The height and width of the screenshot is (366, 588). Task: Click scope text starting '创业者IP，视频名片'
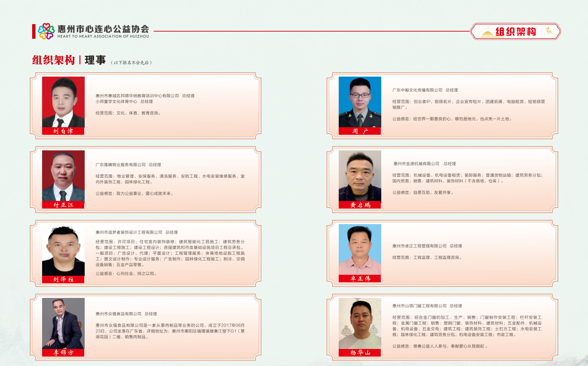point(468,104)
